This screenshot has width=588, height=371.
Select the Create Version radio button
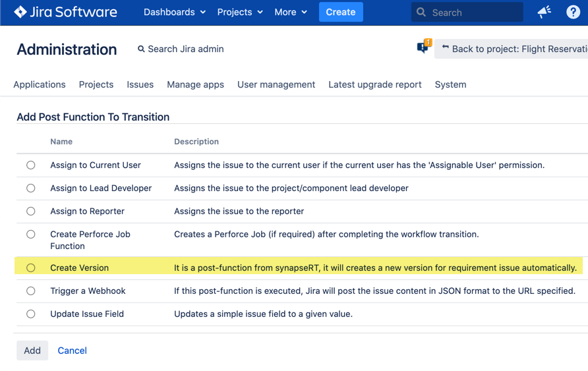(x=31, y=268)
